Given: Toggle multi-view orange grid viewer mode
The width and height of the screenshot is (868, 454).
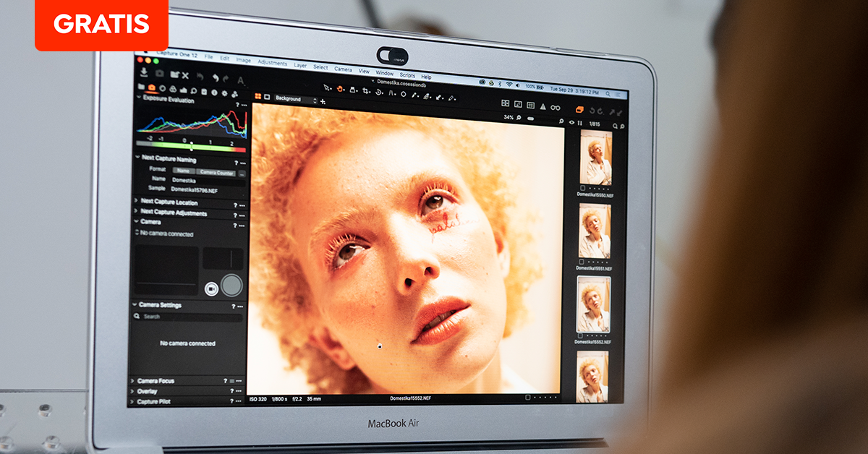Looking at the screenshot, I should pos(258,96).
